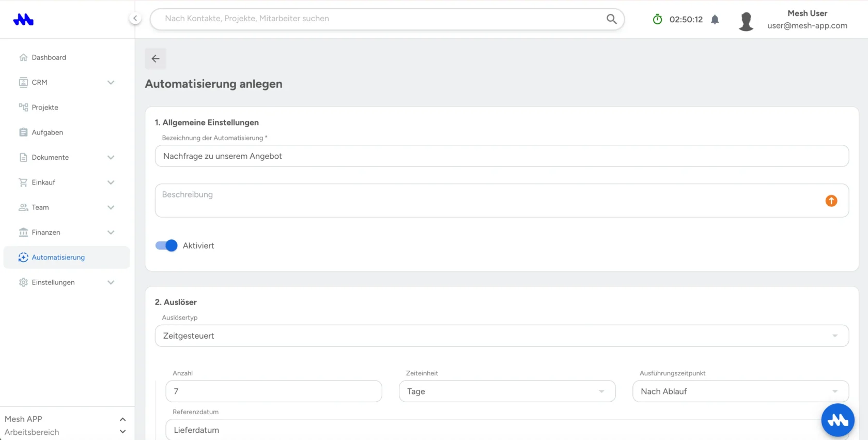Screen dimensions: 868x440
Task: Click the Aufgaben clipboard icon
Action: tap(23, 132)
